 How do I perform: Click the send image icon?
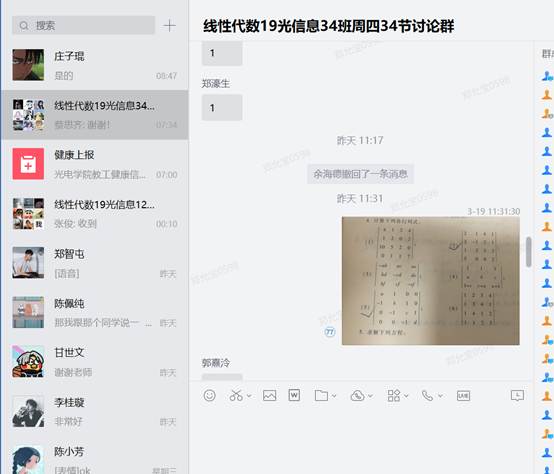pos(270,395)
